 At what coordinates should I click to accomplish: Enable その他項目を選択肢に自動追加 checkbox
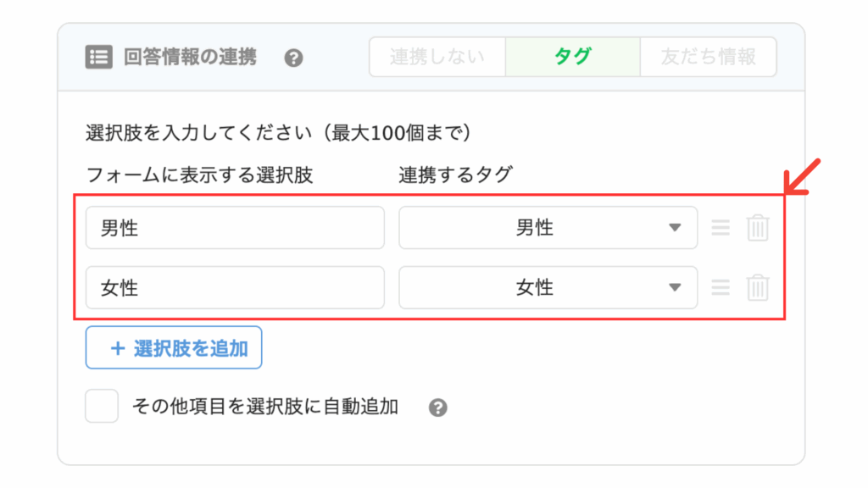click(102, 406)
